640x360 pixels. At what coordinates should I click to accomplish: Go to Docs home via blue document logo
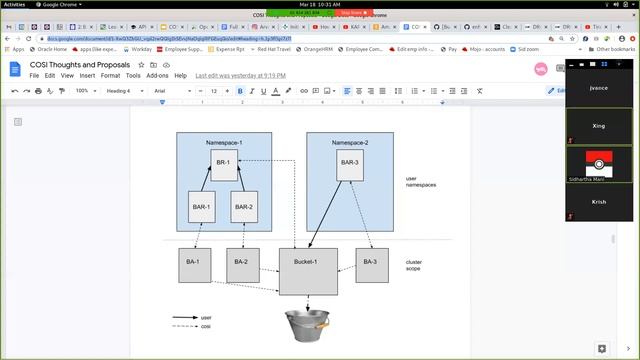[15, 69]
